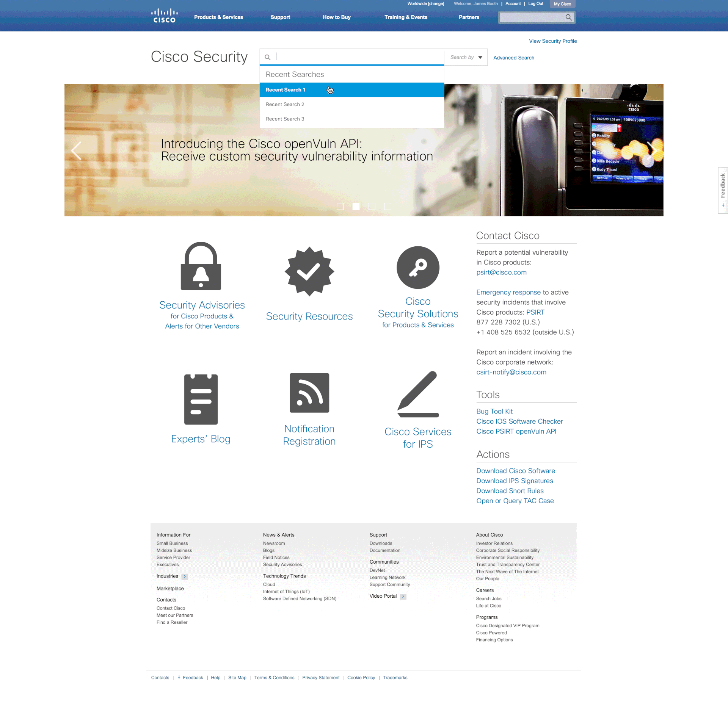The height and width of the screenshot is (711, 728).
Task: Click Download Snort Rules link
Action: tap(510, 491)
